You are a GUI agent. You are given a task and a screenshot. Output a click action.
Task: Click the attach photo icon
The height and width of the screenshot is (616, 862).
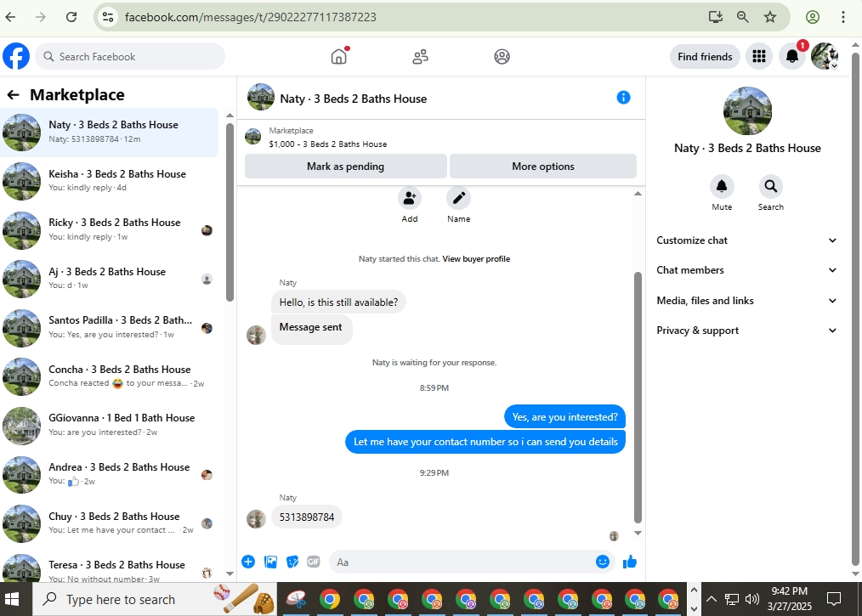pyautogui.click(x=270, y=562)
